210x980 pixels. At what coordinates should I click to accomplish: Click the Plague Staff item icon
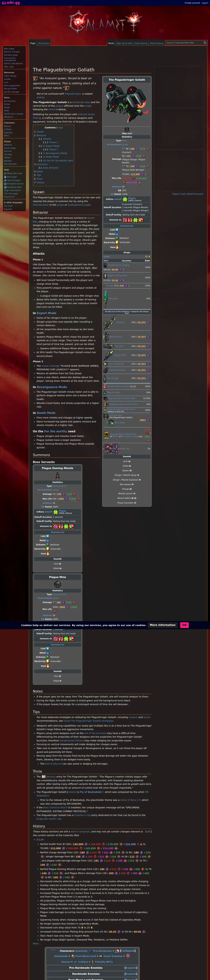coord(108,355)
